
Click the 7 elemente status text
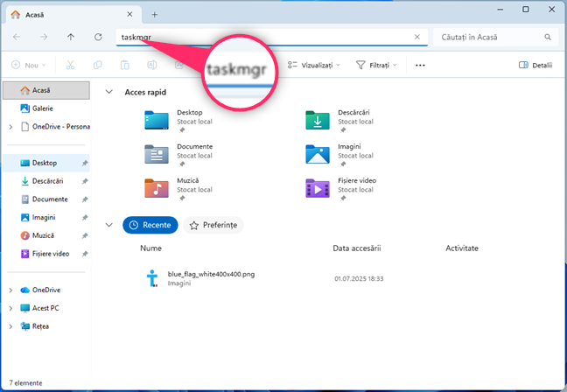[x=25, y=383]
